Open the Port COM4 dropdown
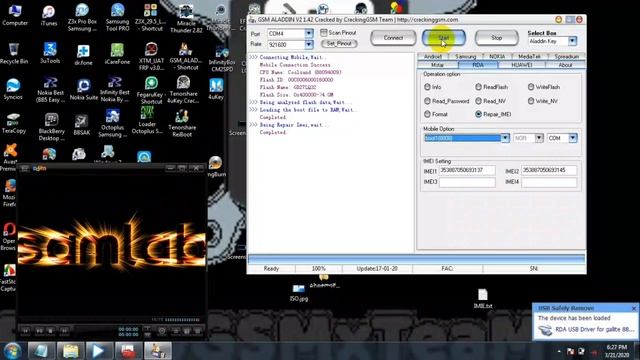The height and width of the screenshot is (360, 640). click(x=309, y=33)
